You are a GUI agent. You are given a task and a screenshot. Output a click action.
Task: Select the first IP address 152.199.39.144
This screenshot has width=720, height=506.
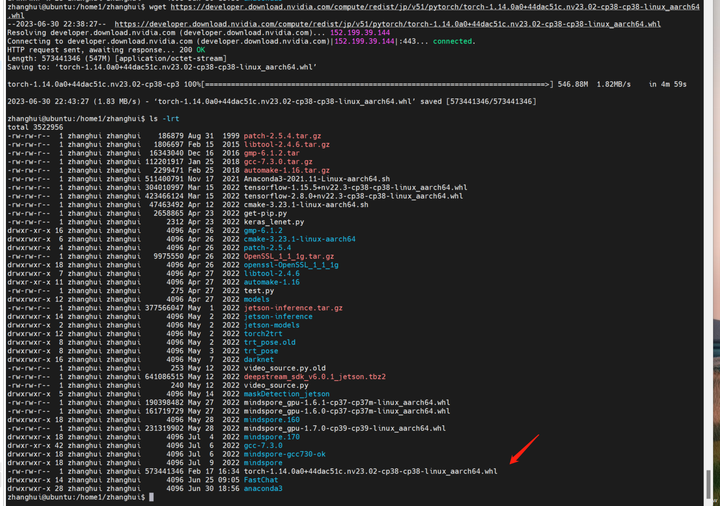coord(360,33)
